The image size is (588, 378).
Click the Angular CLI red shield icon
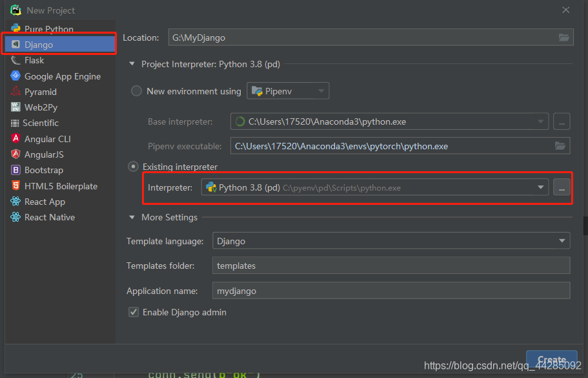coord(15,138)
